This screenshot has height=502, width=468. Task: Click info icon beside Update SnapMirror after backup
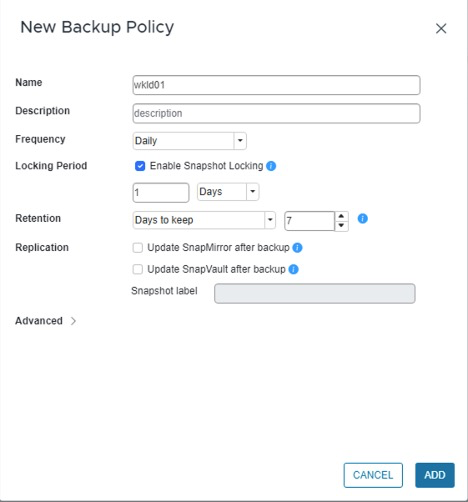coord(297,248)
